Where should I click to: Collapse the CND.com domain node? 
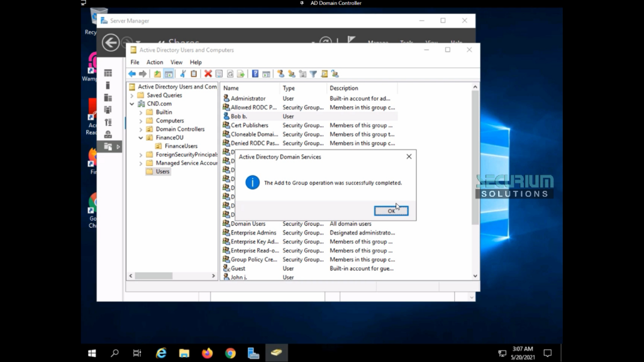click(132, 104)
